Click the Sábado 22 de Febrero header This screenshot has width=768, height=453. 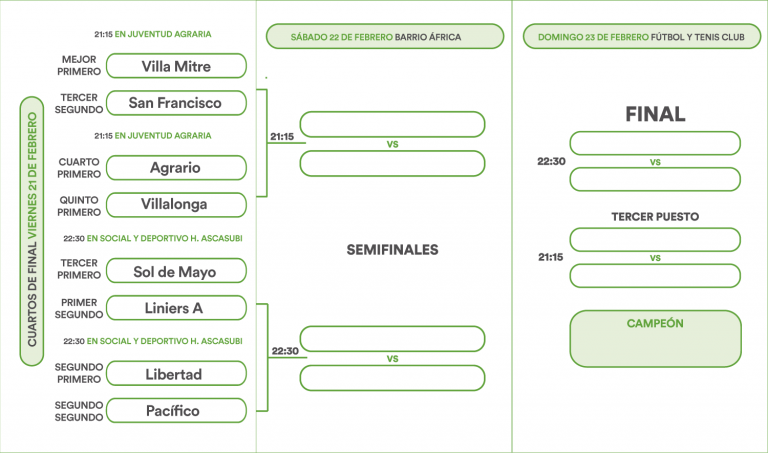tap(385, 37)
